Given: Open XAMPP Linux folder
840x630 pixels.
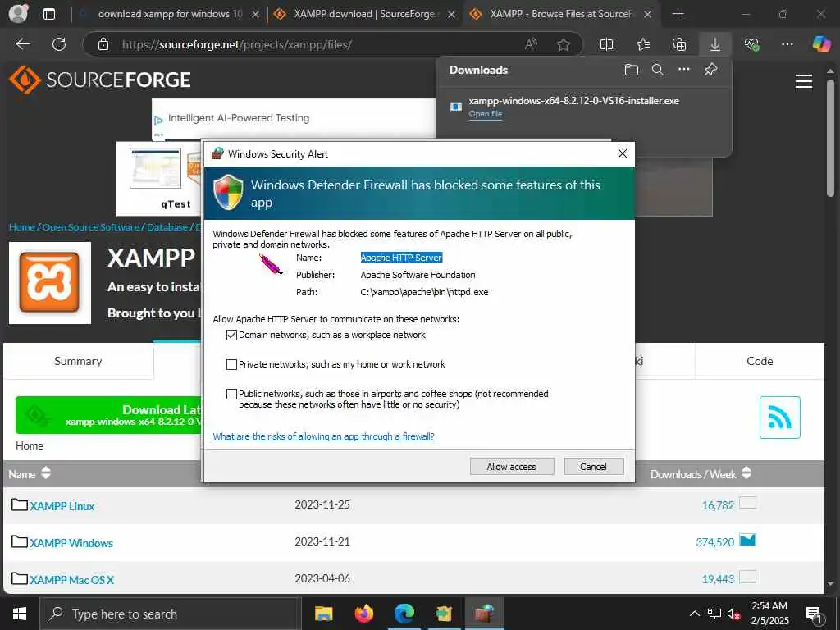Looking at the screenshot, I should click(x=62, y=506).
